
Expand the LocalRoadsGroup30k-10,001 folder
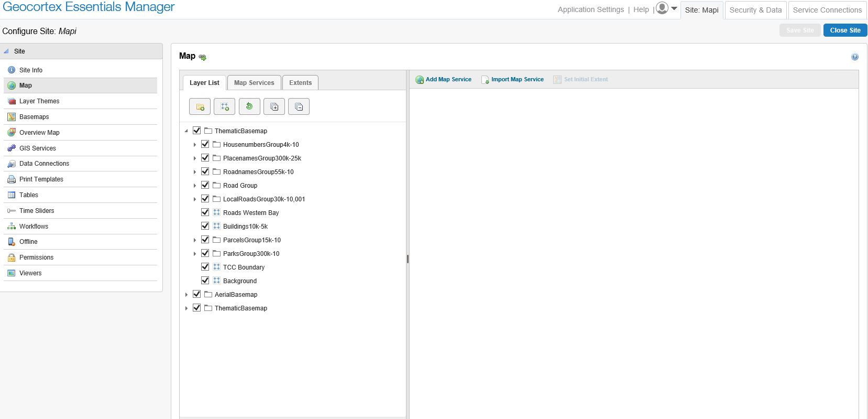(195, 199)
